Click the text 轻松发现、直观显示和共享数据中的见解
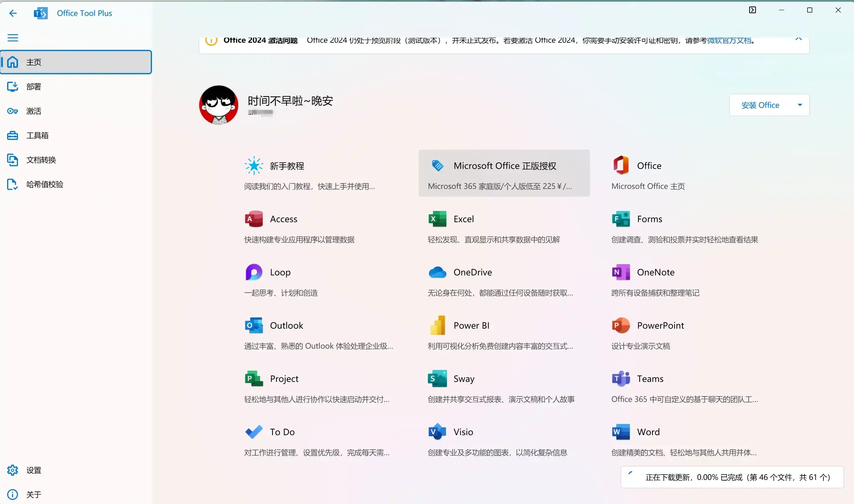854x504 pixels. click(494, 240)
